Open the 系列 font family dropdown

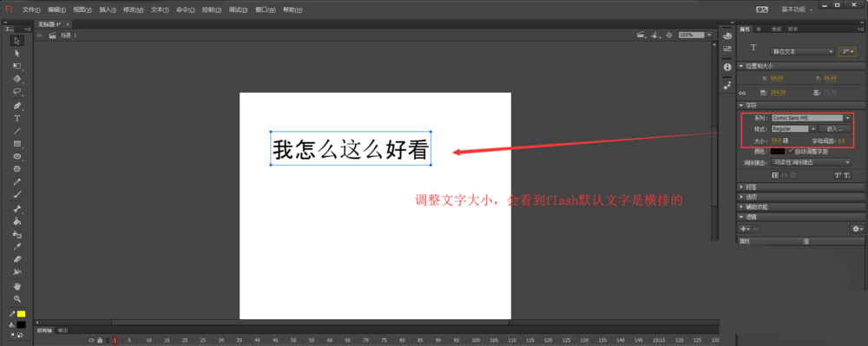coord(811,118)
